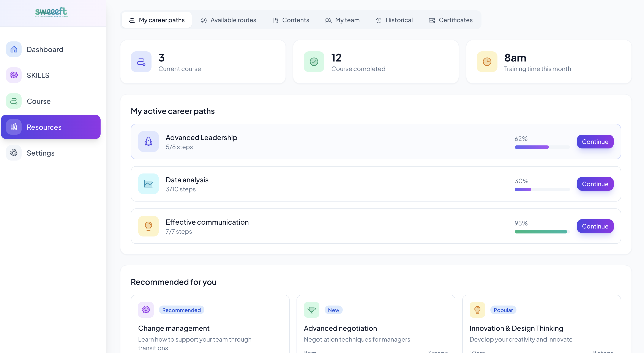
Task: Continue the Data analysis path
Action: point(595,184)
